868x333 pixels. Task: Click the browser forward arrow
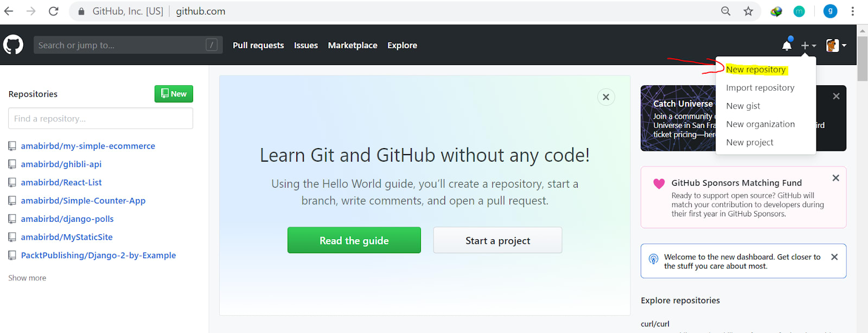coord(31,11)
